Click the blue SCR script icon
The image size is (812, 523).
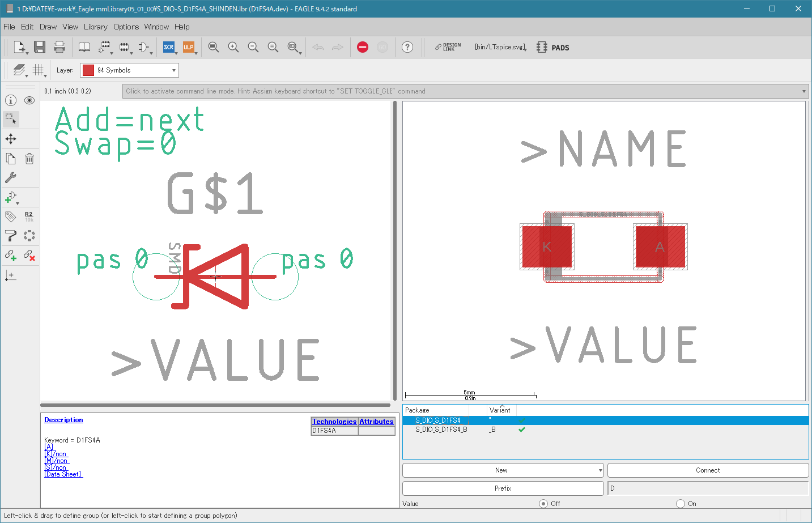click(x=168, y=47)
